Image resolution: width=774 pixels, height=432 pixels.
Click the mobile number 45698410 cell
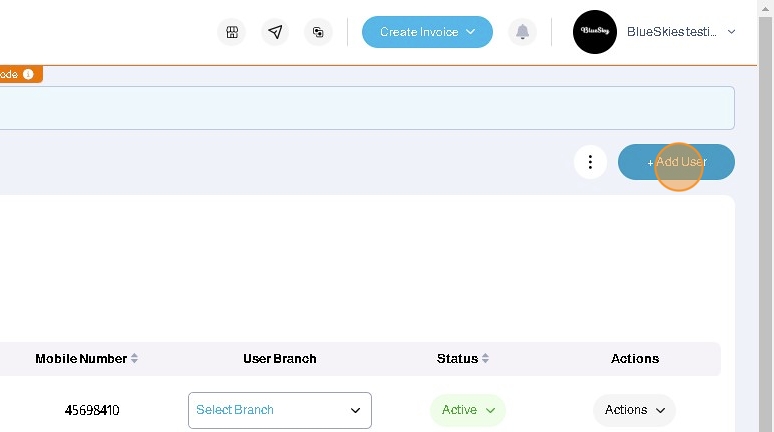[92, 410]
